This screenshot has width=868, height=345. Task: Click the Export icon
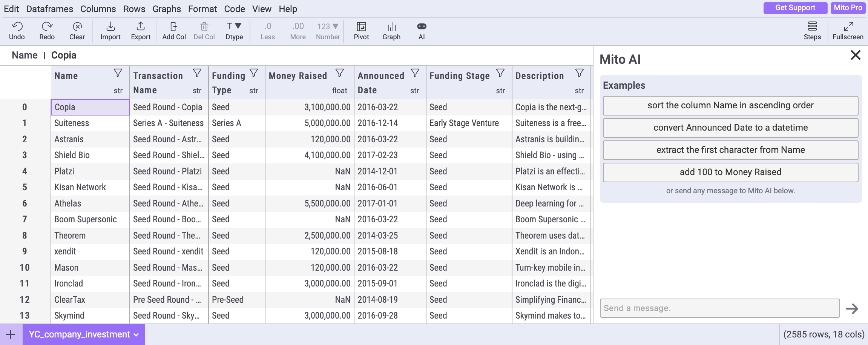pyautogui.click(x=141, y=30)
